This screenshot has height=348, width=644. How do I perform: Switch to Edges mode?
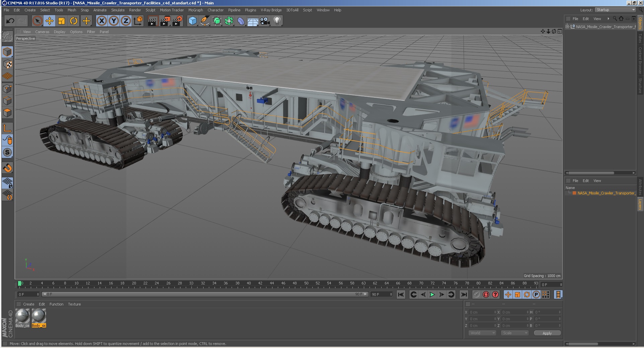coord(7,101)
